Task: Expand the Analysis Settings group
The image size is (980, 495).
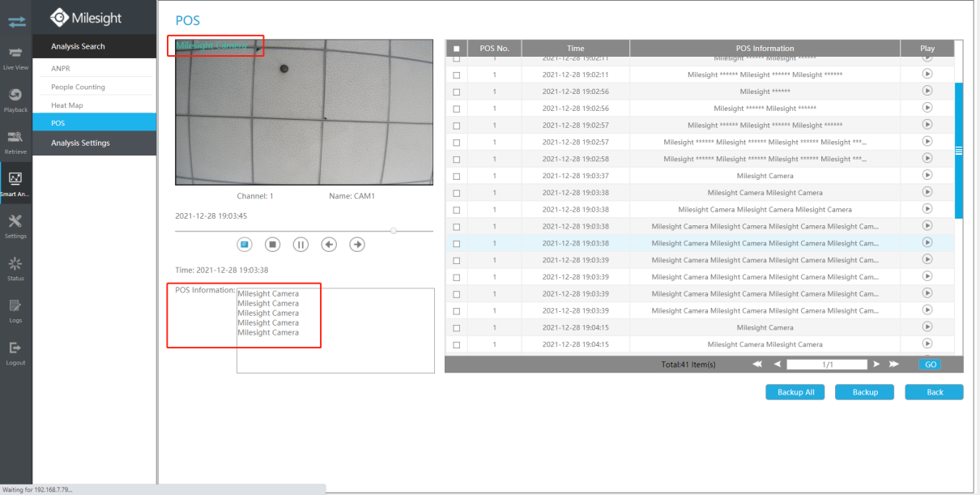Action: coord(94,143)
